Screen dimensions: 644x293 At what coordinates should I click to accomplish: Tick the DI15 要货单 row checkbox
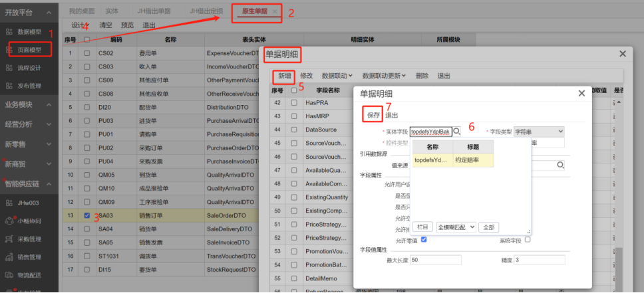(x=87, y=270)
